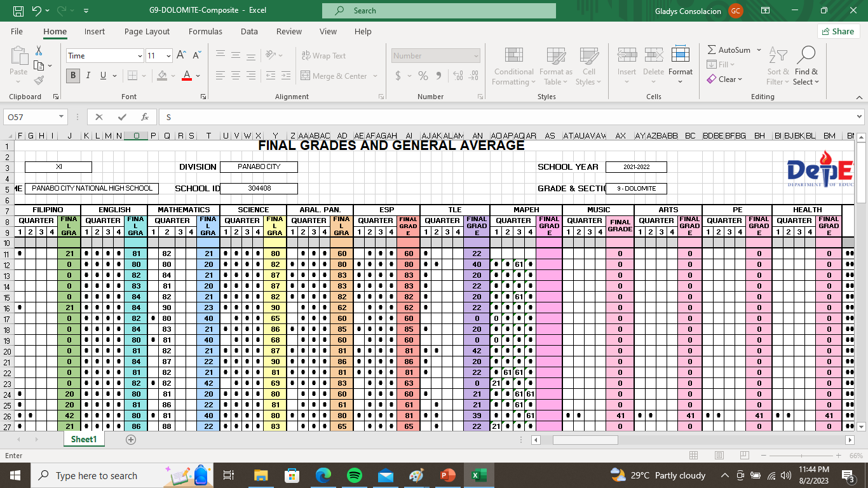The image size is (868, 488).
Task: Add new sheet with plus icon
Action: pos(131,440)
